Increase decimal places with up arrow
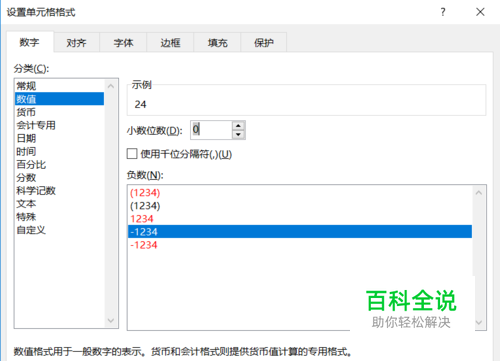Viewport: 500px width, 361px height. (238, 126)
